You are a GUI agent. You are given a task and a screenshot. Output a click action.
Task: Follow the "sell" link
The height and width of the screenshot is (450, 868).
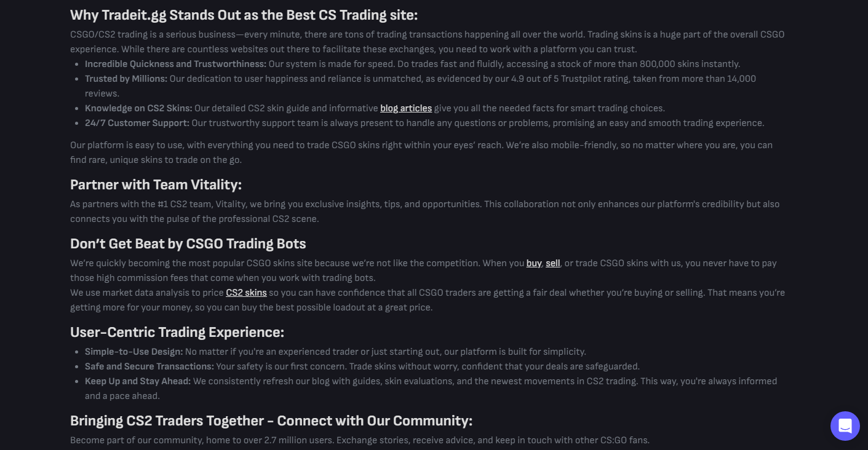552,263
